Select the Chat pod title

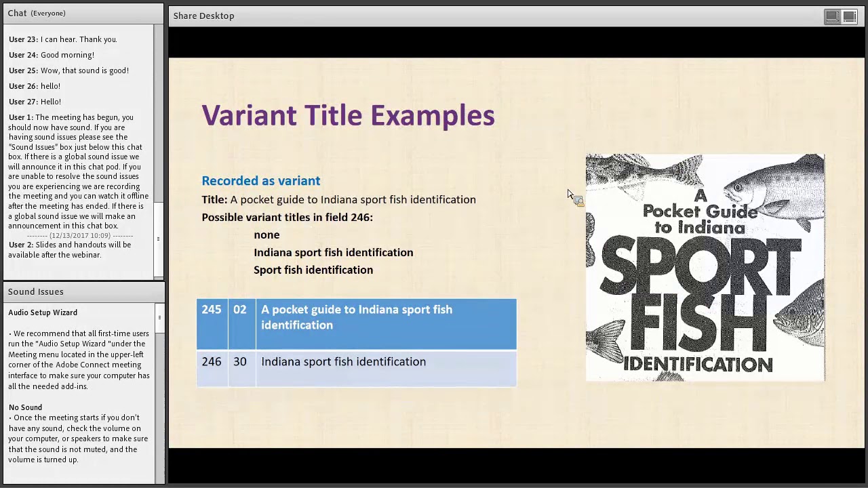(17, 13)
